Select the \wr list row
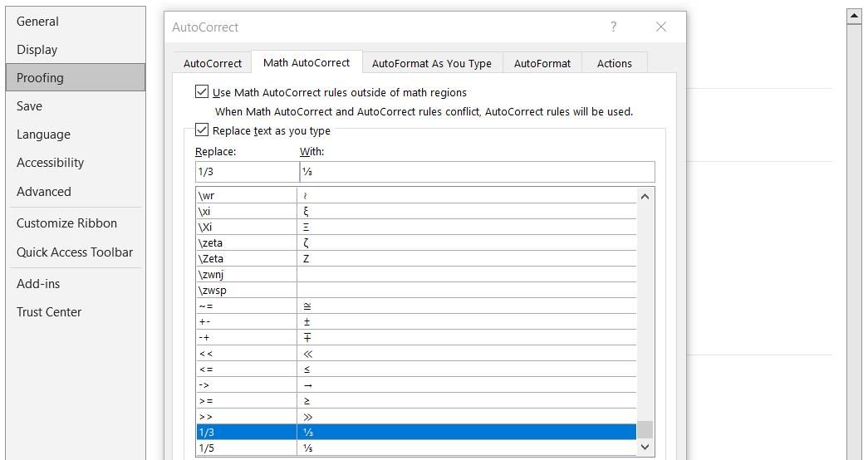This screenshot has width=868, height=460. pos(416,195)
